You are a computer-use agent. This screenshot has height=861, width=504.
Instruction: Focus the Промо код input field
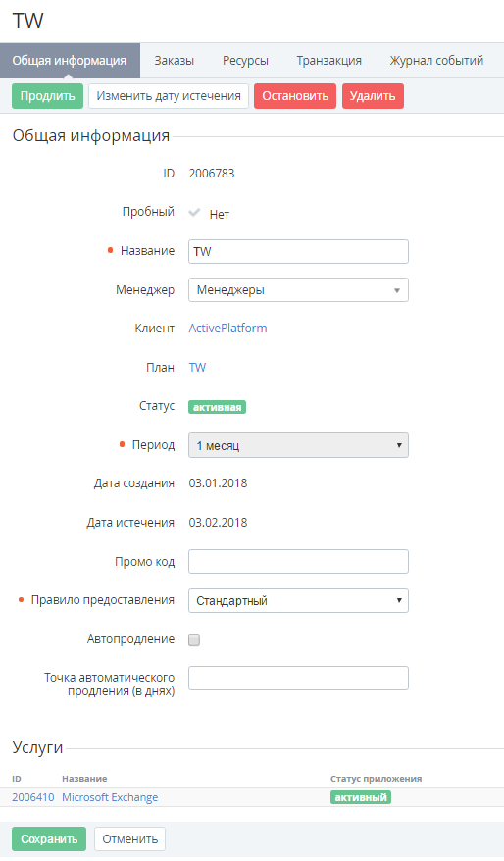pyautogui.click(x=298, y=562)
